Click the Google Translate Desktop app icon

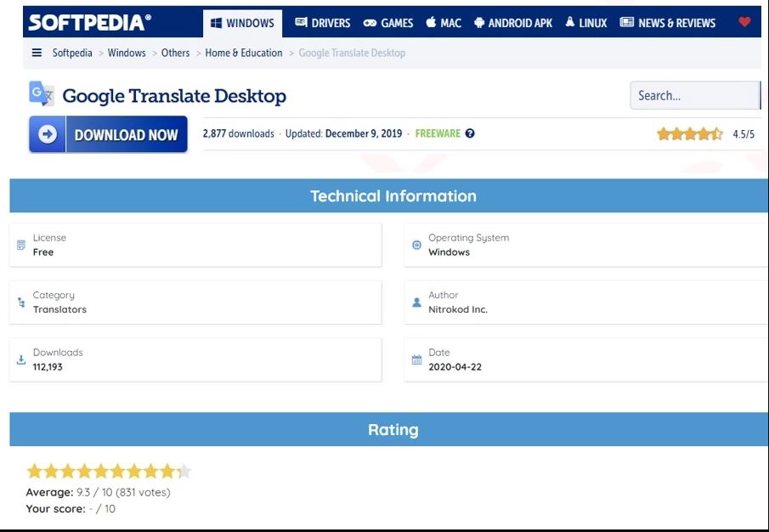coord(42,94)
